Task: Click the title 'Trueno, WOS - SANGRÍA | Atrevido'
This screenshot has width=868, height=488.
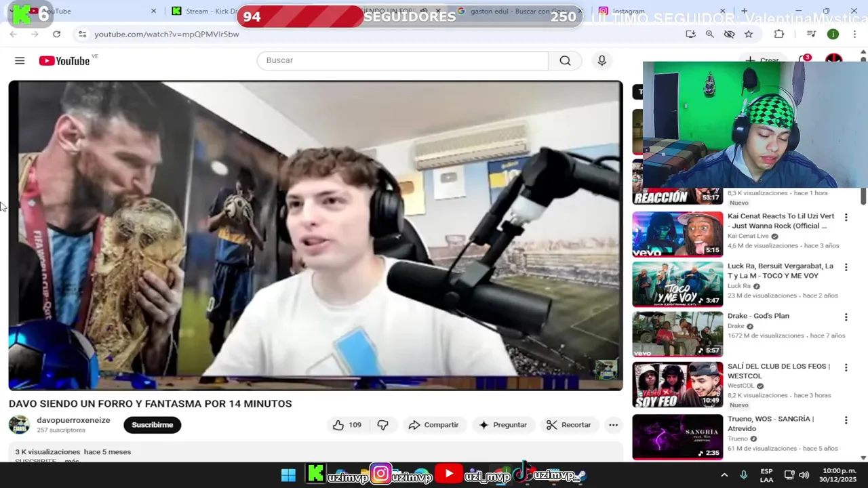Action: point(771,423)
